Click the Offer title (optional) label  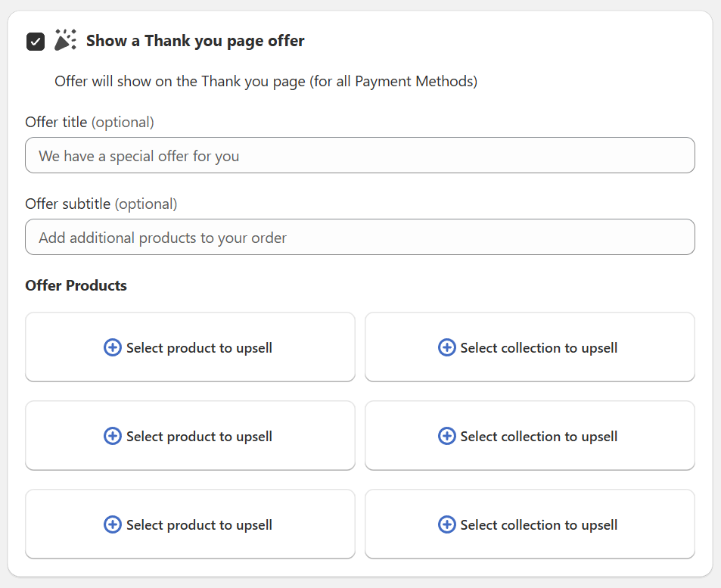click(x=89, y=122)
